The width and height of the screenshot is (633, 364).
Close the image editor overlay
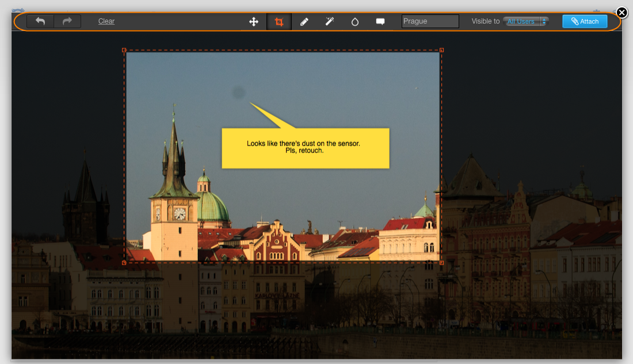pyautogui.click(x=621, y=12)
